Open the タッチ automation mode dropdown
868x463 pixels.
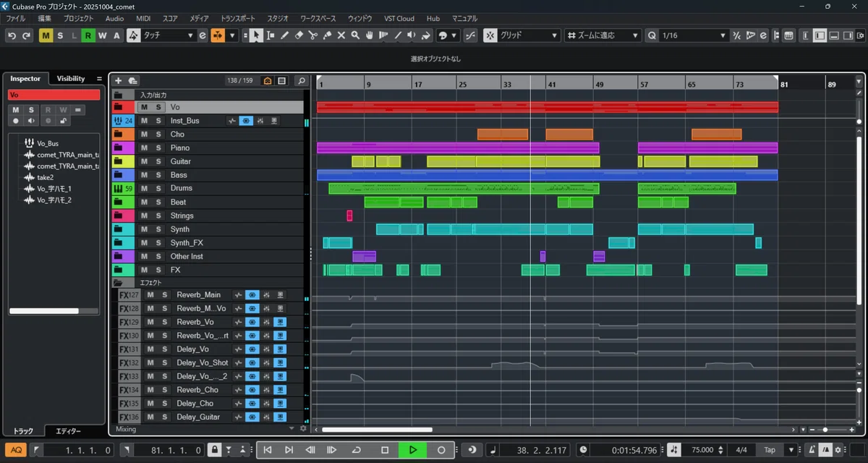(169, 35)
